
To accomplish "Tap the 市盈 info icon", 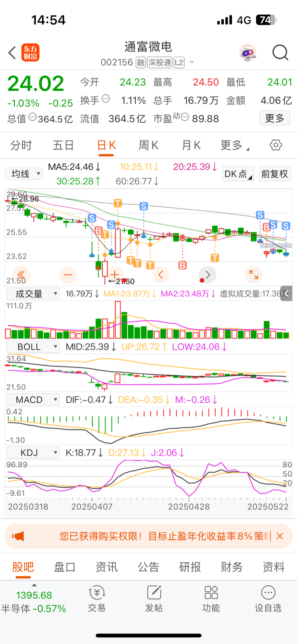I will tap(185, 117).
